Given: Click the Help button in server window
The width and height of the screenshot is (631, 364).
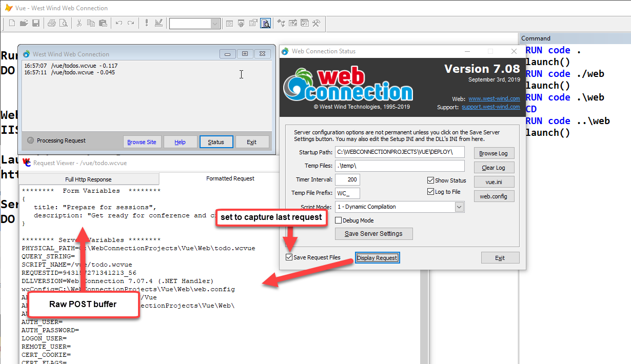Looking at the screenshot, I should pyautogui.click(x=180, y=142).
